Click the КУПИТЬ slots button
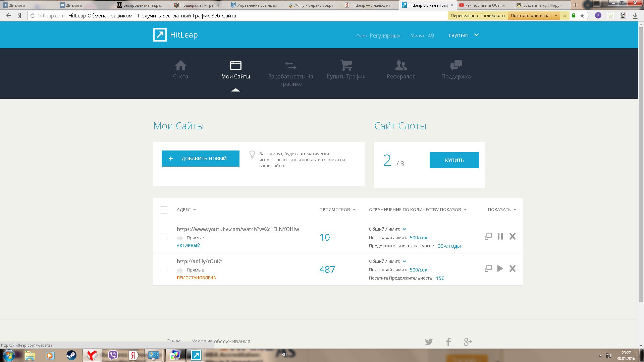The height and width of the screenshot is (362, 644). [x=454, y=160]
